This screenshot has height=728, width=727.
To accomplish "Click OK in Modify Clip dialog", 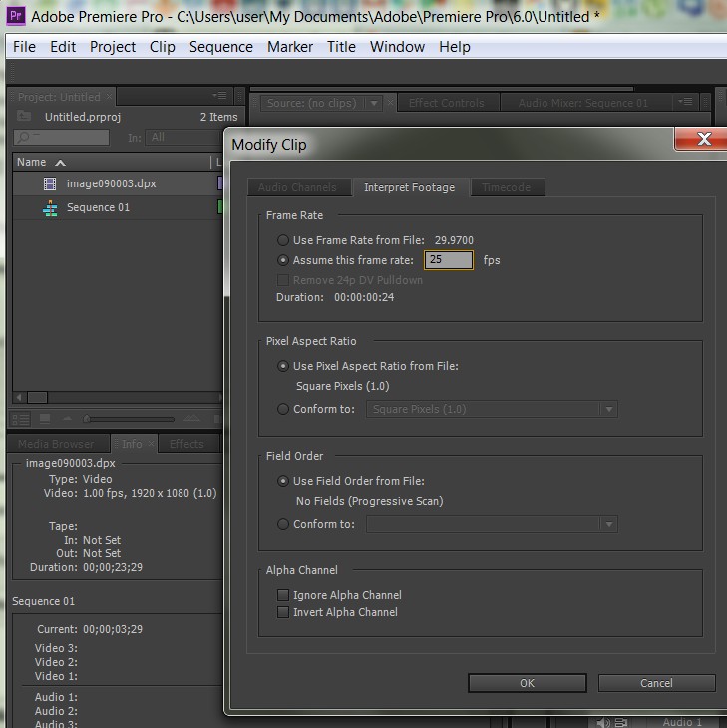I will 527,683.
